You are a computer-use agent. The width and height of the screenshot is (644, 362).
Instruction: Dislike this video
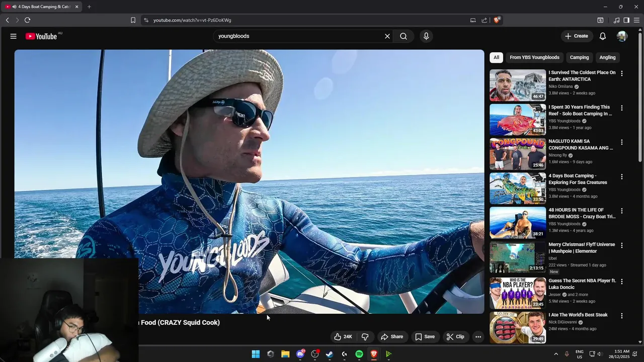tap(365, 337)
